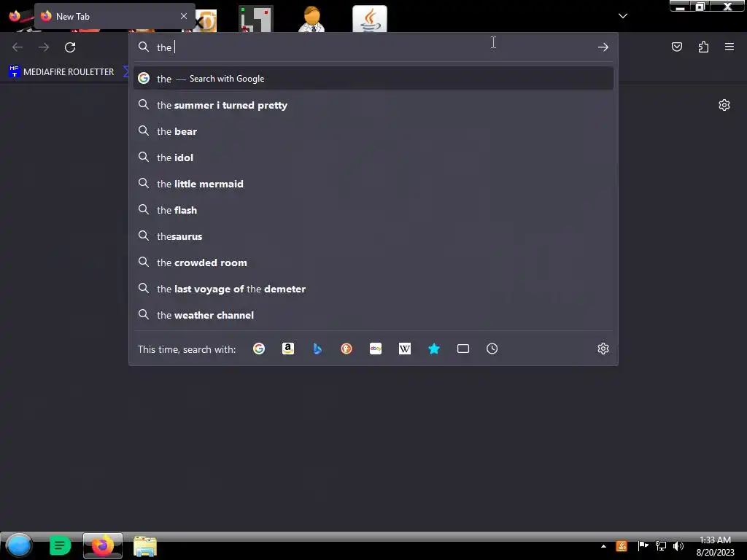Search open tabs using the tabs icon

463,349
